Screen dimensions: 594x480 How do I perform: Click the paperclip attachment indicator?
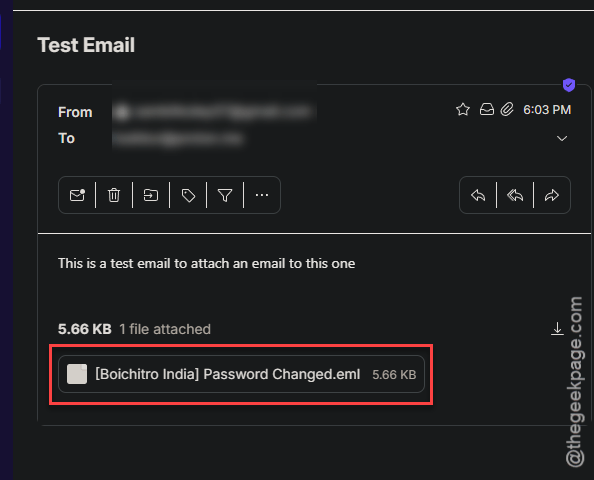click(x=507, y=109)
